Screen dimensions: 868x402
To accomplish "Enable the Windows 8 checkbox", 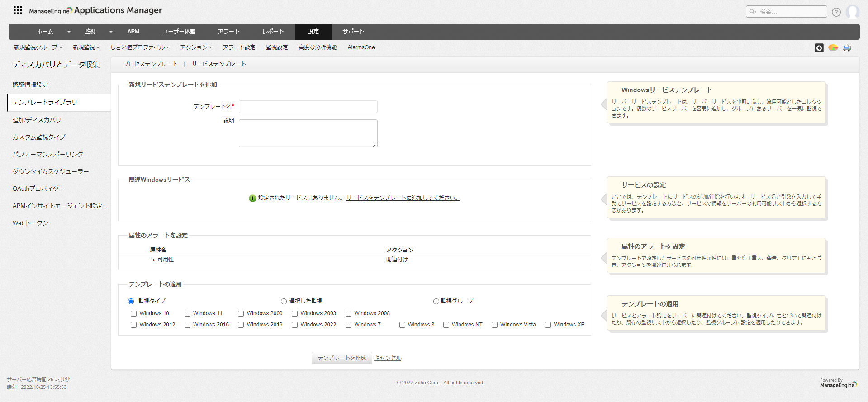I will click(x=402, y=325).
